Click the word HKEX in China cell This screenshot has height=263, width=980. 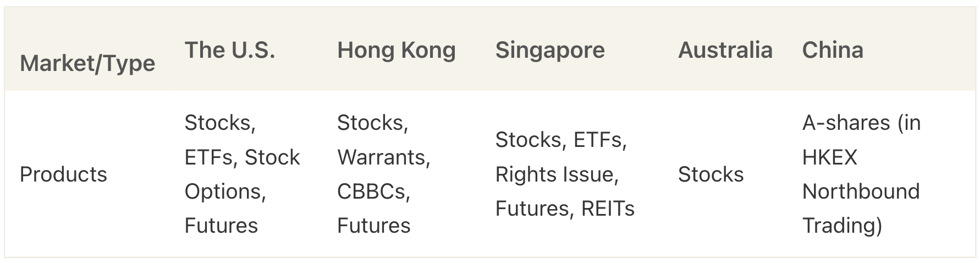(829, 157)
